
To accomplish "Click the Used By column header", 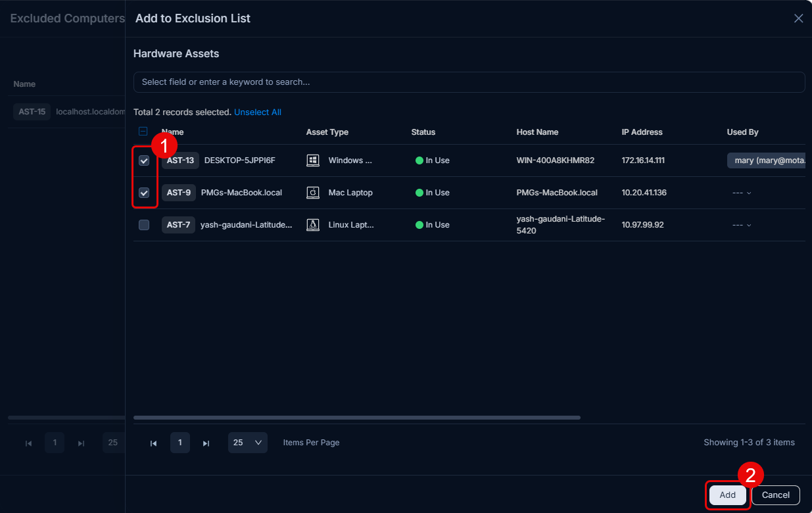I will pyautogui.click(x=743, y=132).
